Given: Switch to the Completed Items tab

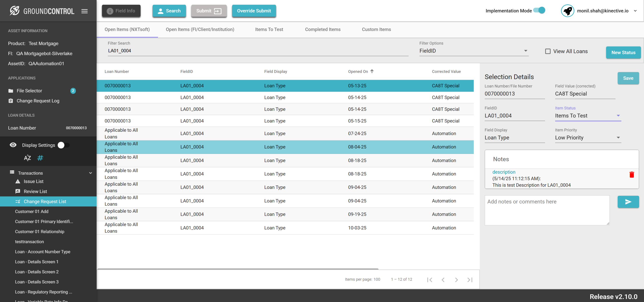Looking at the screenshot, I should [322, 29].
